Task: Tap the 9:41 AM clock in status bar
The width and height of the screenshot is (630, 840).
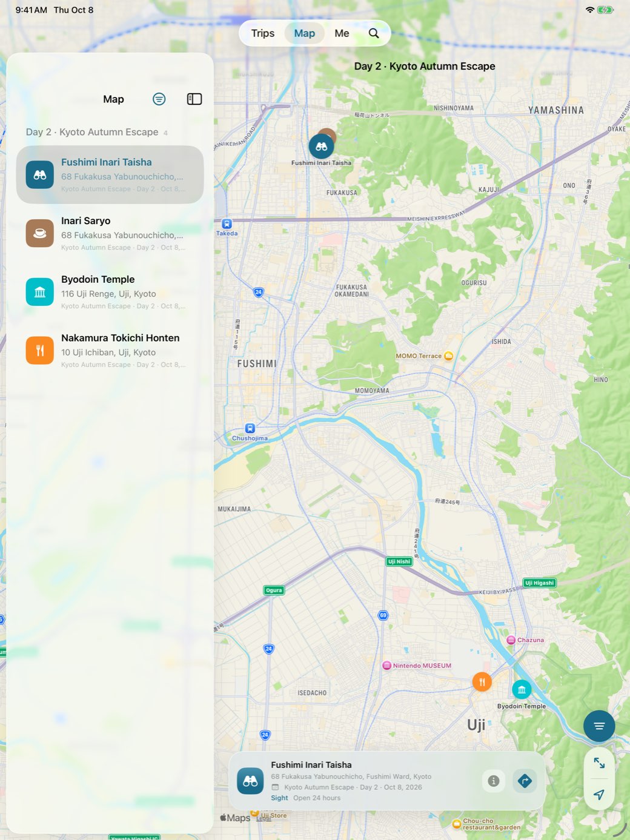Action: 31,10
